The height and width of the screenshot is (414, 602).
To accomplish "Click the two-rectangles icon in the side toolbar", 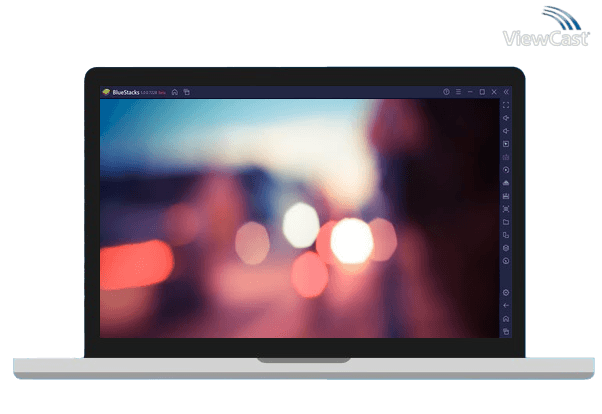I will coord(506,235).
